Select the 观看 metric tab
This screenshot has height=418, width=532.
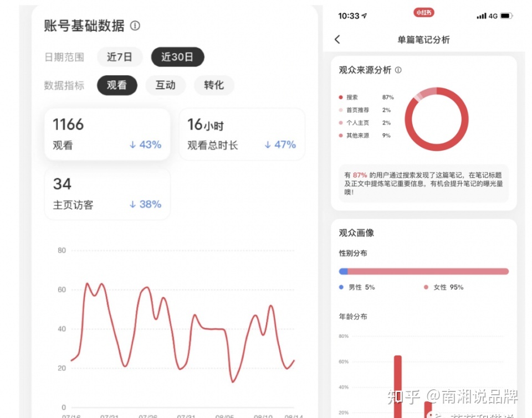coord(117,85)
